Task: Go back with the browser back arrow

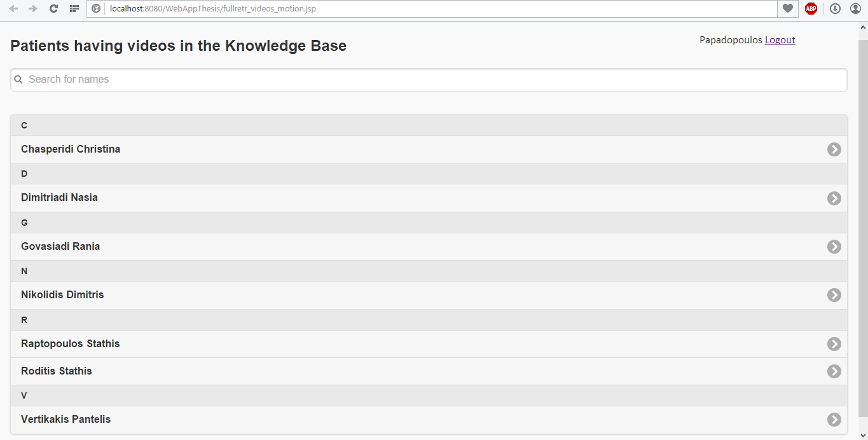Action: coord(13,8)
